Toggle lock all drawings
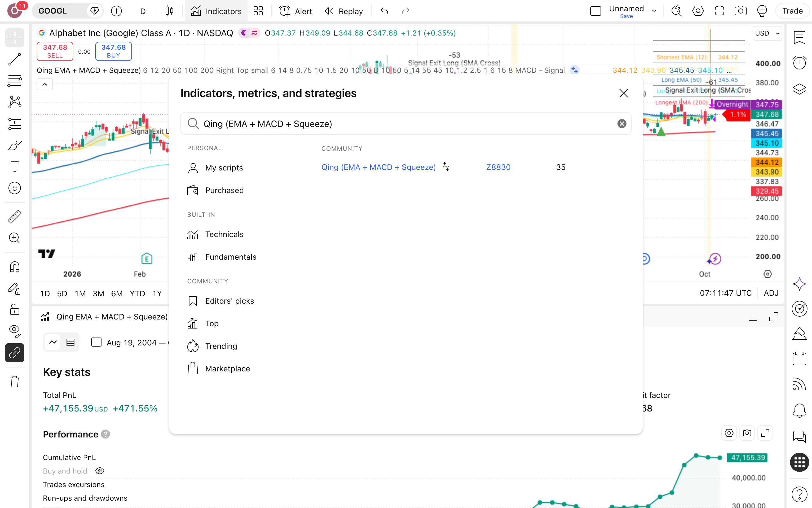Viewport: 812px width, 508px height. tap(14, 310)
